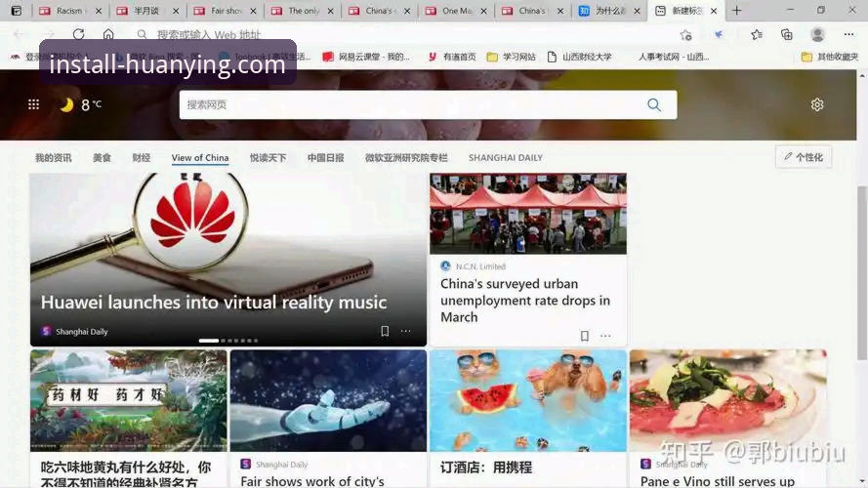Open China's surveyed urban unemployment rate article
Viewport: 868px width, 488px height.
(525, 301)
